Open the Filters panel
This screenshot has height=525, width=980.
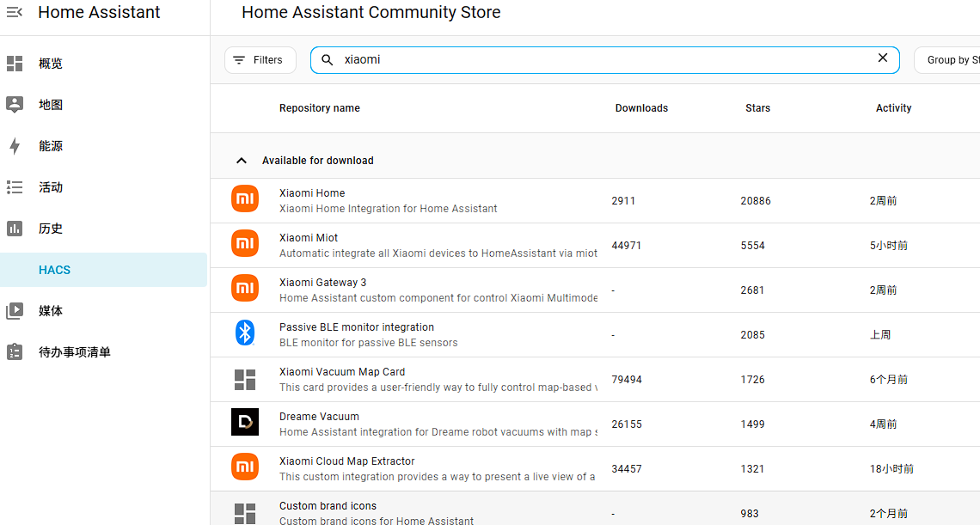[x=260, y=60]
